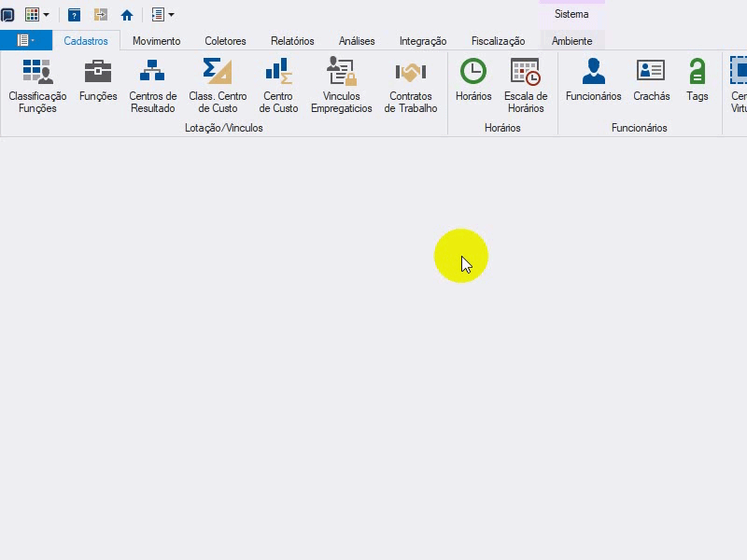Switch to the Relatórios tab
The height and width of the screenshot is (560, 747).
pos(292,41)
